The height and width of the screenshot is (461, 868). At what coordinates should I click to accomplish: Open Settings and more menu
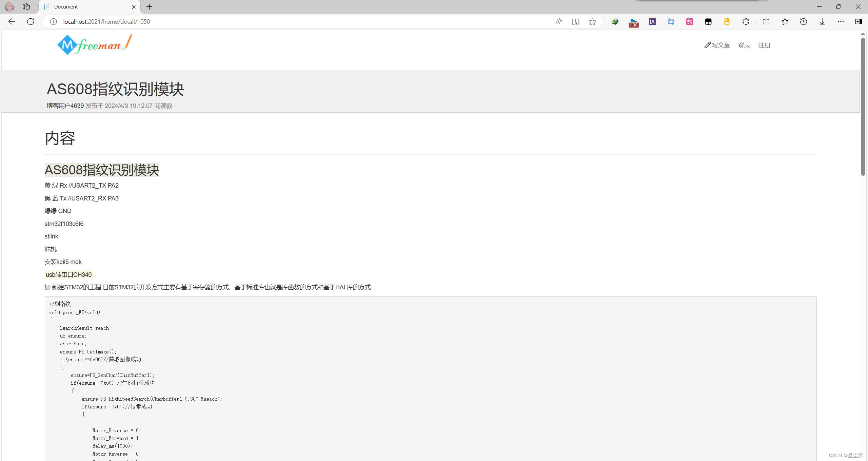click(841, 22)
